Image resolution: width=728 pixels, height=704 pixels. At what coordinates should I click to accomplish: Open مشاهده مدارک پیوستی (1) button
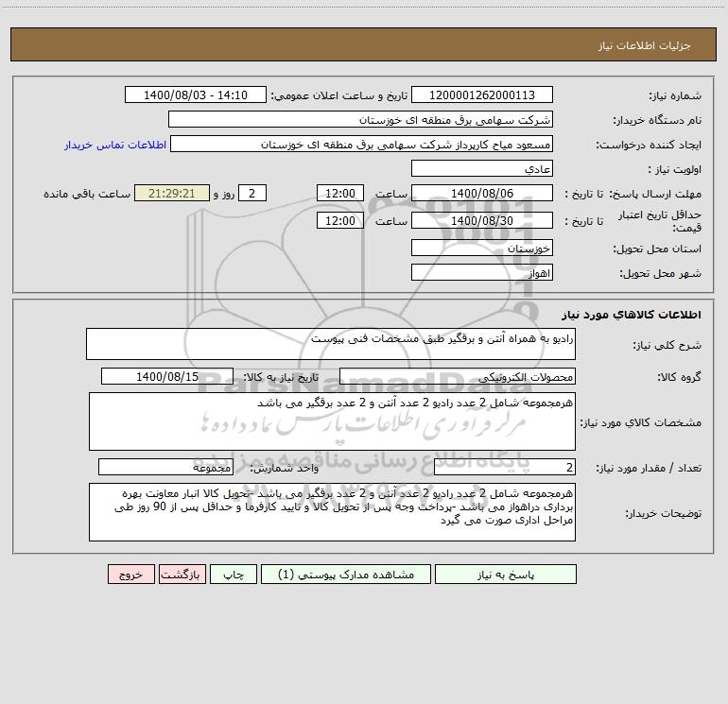346,575
